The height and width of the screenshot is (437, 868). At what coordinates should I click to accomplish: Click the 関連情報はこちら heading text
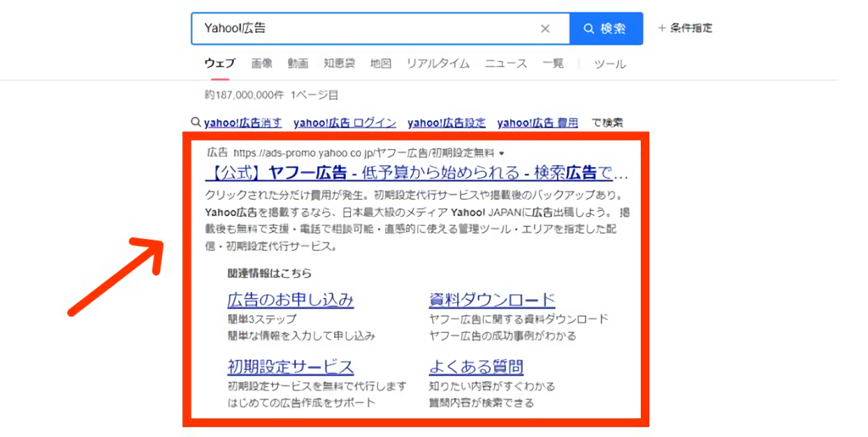point(270,274)
